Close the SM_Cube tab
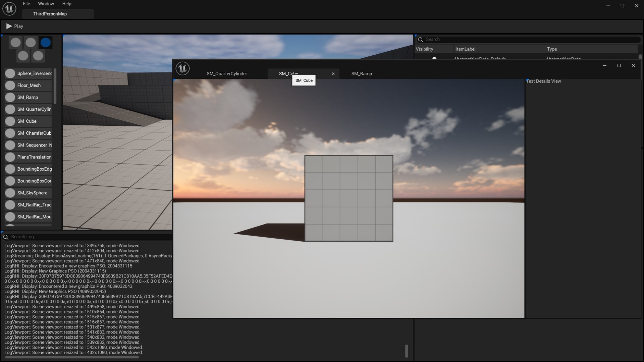 click(333, 73)
